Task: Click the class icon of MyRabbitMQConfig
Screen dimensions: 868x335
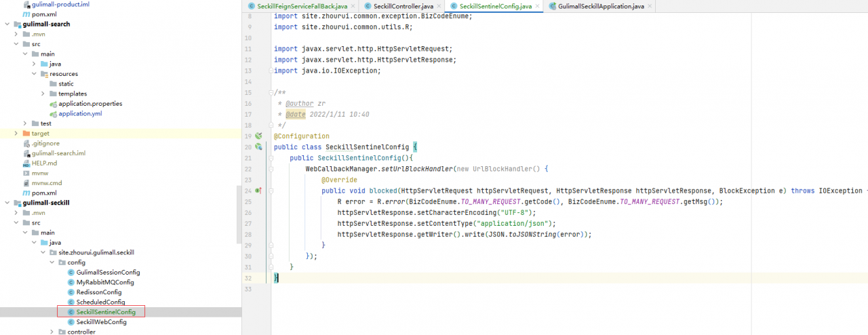Action: [71, 282]
